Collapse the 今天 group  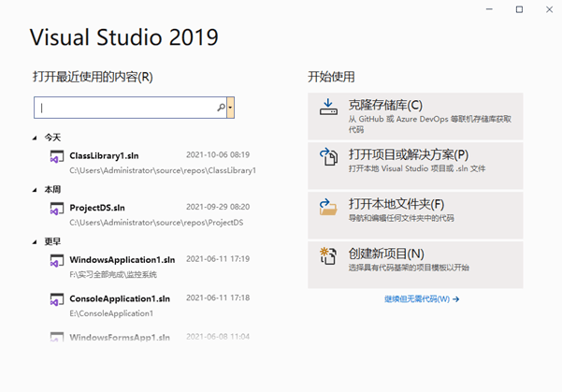click(x=35, y=138)
